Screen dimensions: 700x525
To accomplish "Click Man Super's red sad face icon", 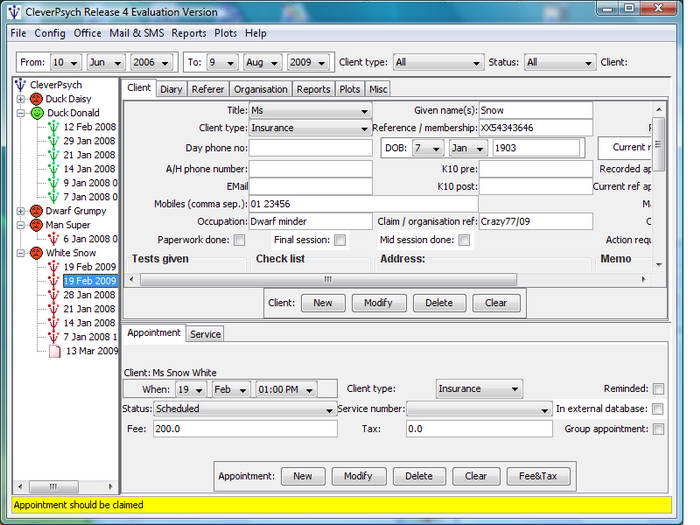I will [x=36, y=225].
